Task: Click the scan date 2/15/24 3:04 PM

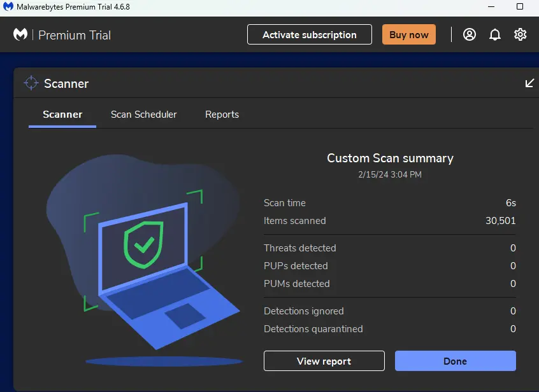Action: coord(390,174)
